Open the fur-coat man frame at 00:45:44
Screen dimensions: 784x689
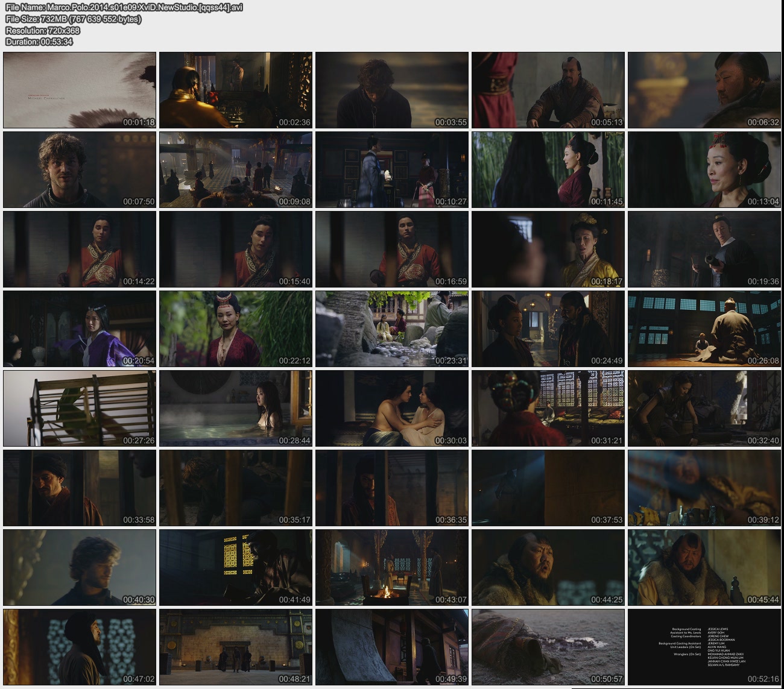pos(704,567)
